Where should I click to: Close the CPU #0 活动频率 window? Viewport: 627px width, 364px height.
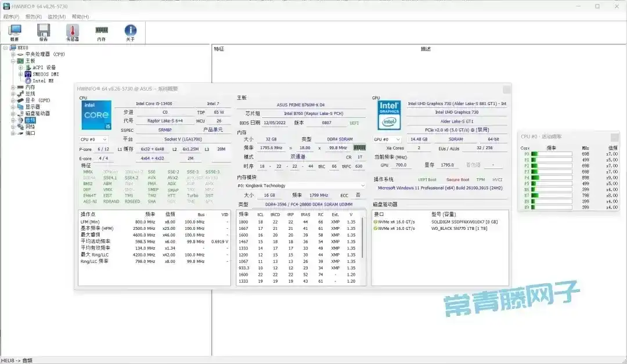tap(615, 137)
